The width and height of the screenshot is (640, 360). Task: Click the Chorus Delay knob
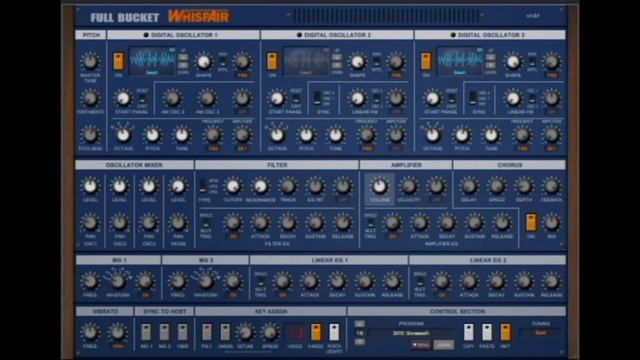click(469, 186)
